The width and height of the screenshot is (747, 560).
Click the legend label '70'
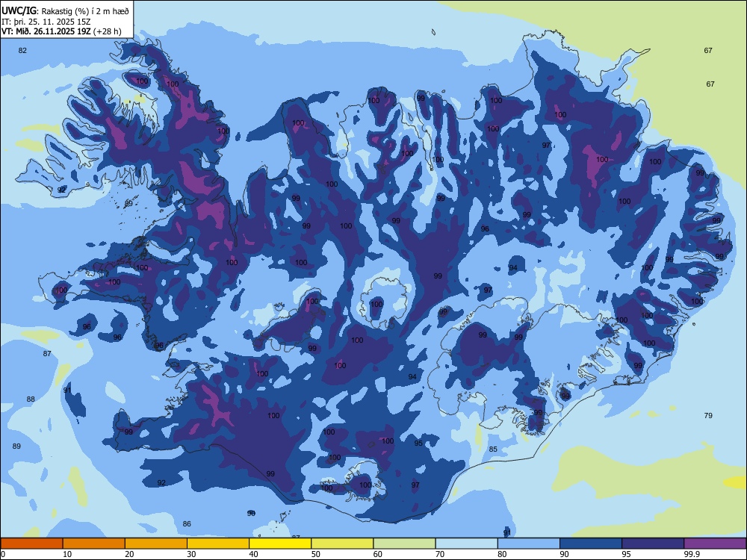(x=440, y=554)
